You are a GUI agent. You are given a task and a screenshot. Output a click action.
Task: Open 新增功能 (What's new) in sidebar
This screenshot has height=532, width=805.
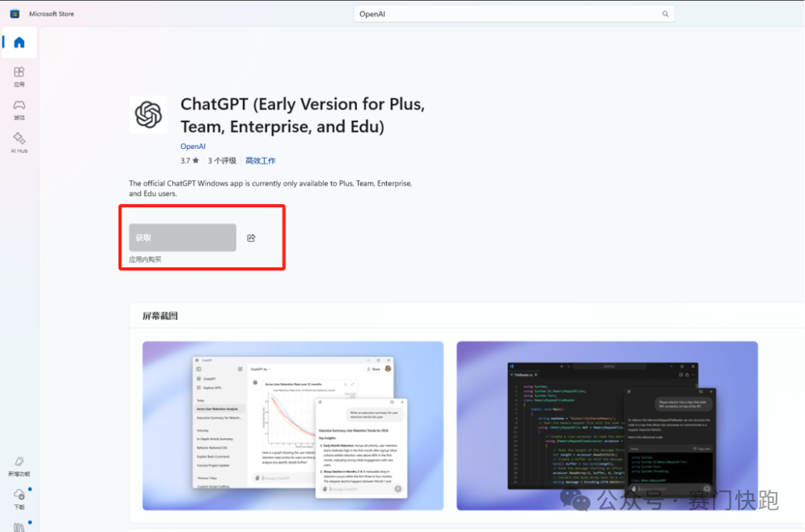click(19, 466)
